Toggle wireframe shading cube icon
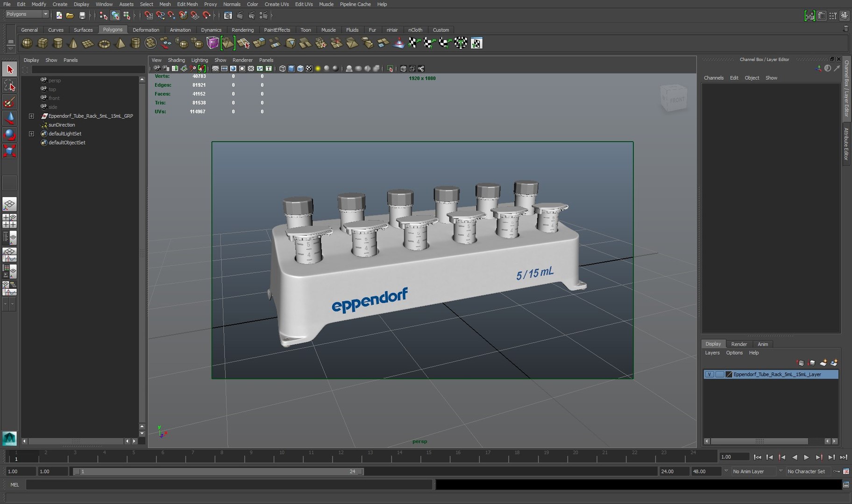 click(282, 69)
